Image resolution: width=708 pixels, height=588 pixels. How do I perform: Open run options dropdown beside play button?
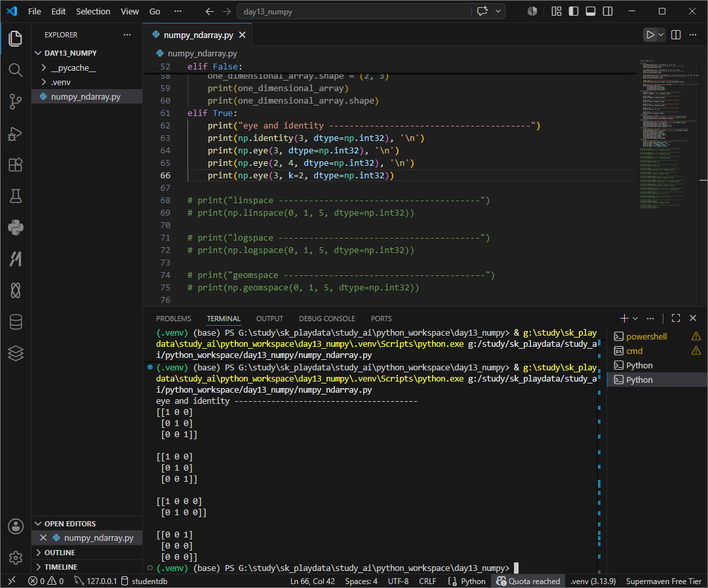pos(661,35)
